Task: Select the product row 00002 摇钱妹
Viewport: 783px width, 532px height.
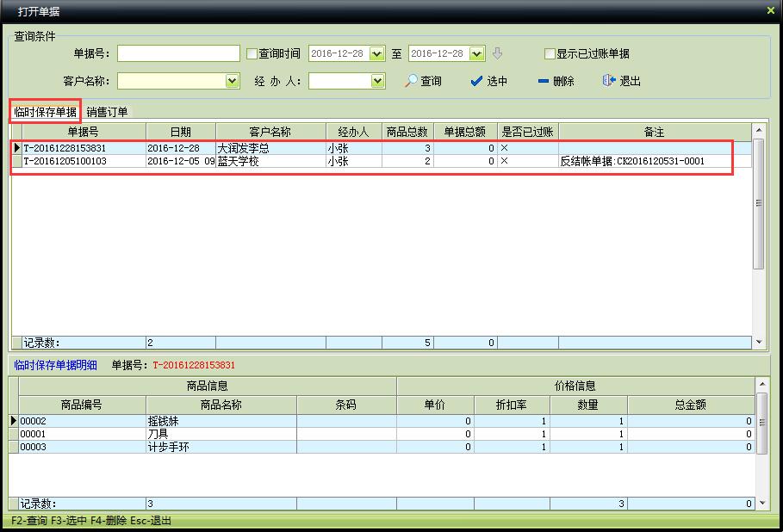Action: pyautogui.click(x=382, y=421)
